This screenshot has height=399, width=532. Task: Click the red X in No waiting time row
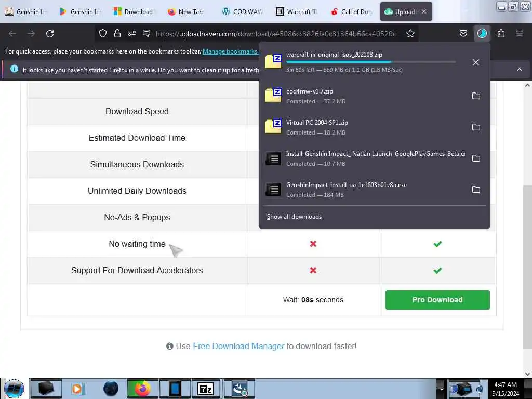[313, 244]
